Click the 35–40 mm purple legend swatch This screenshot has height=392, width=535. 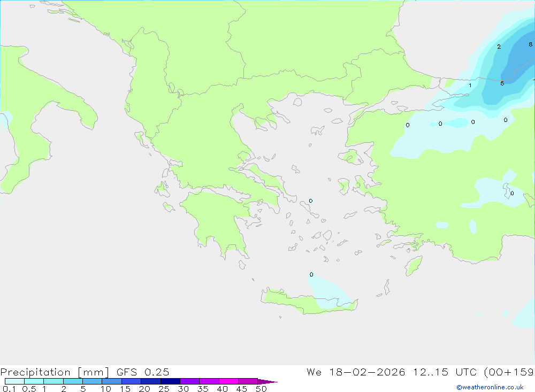pyautogui.click(x=209, y=381)
